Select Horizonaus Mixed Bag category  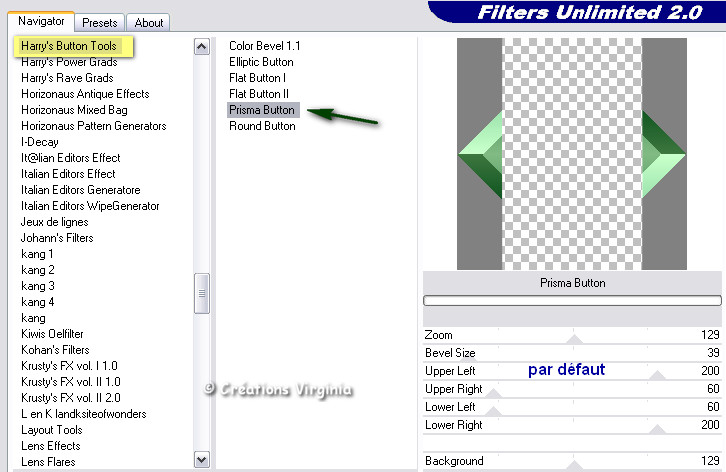pos(74,110)
